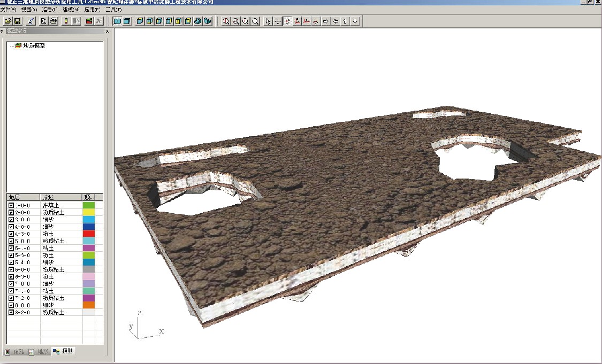Uncheck the 1-0-0 stratum layer checkbox
This screenshot has width=602, height=364.
pyautogui.click(x=11, y=205)
